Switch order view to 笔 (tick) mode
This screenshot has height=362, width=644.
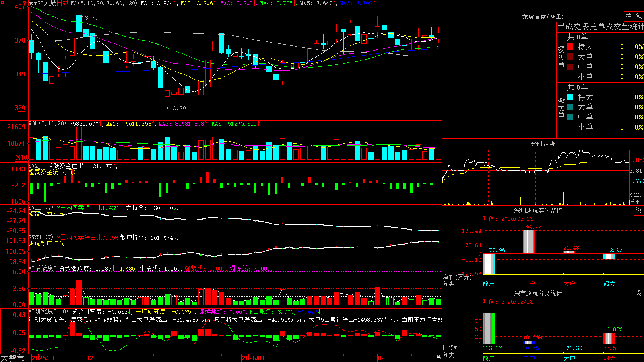639,16
